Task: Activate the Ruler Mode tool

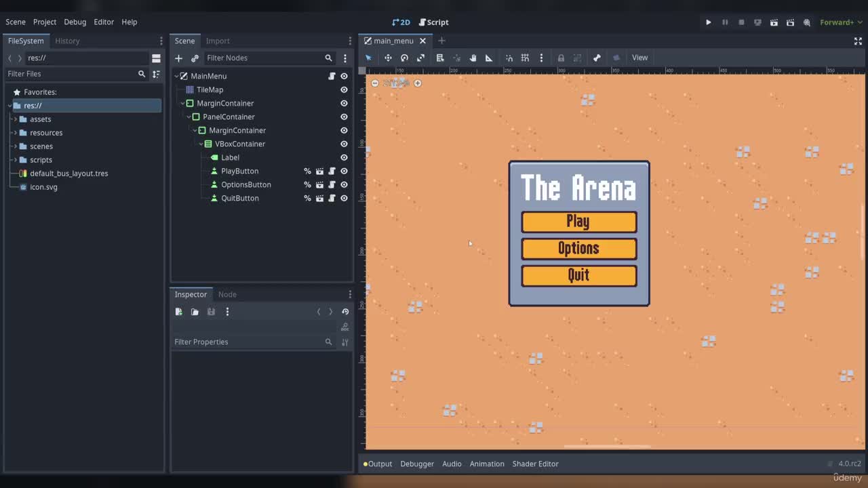Action: pyautogui.click(x=489, y=58)
